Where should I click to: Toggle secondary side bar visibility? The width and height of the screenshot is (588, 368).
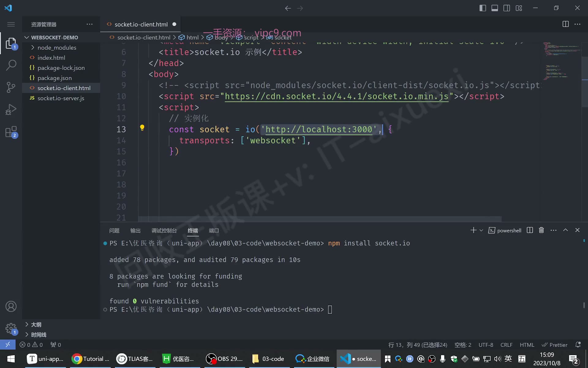pyautogui.click(x=507, y=8)
